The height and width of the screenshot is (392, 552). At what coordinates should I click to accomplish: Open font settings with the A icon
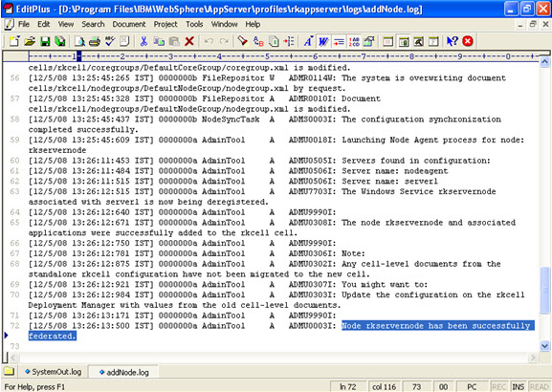308,41
